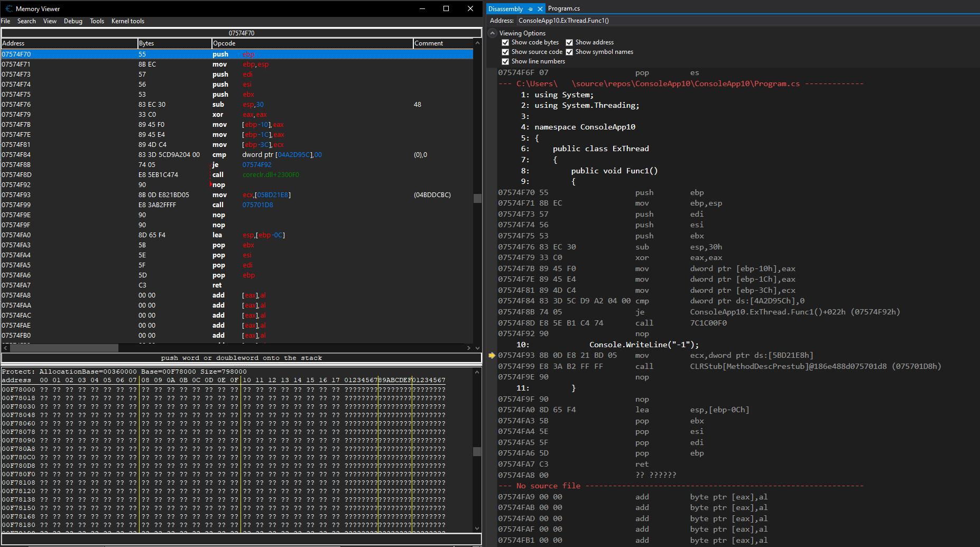Close the Disassembly tab
Screen dimensions: 980x547
[540, 8]
